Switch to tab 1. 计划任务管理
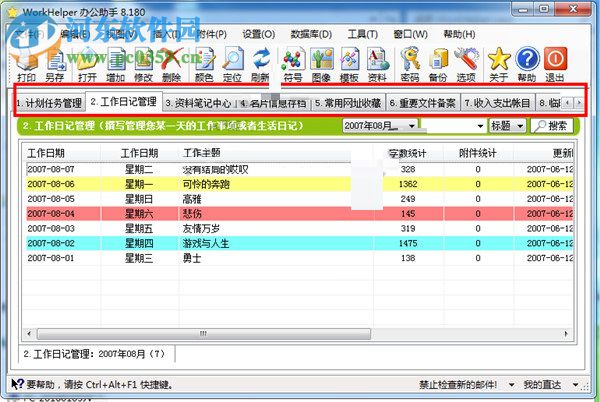This screenshot has height=402, width=600. [49, 103]
